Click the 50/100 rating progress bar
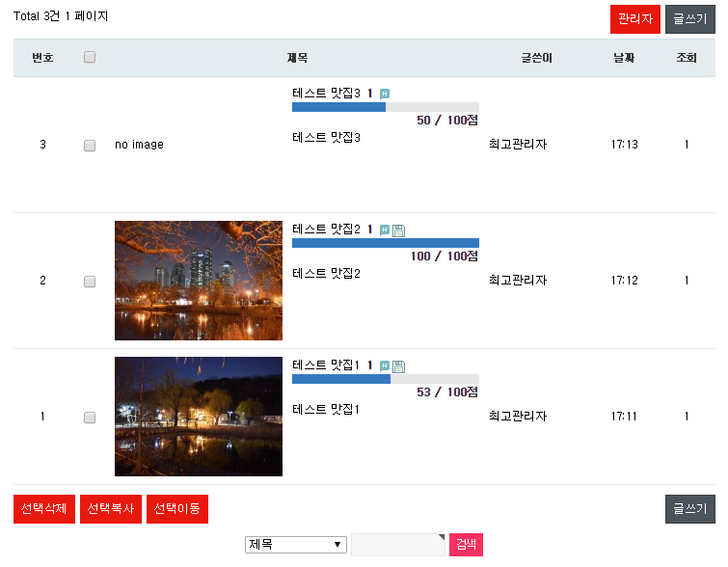 pos(386,107)
